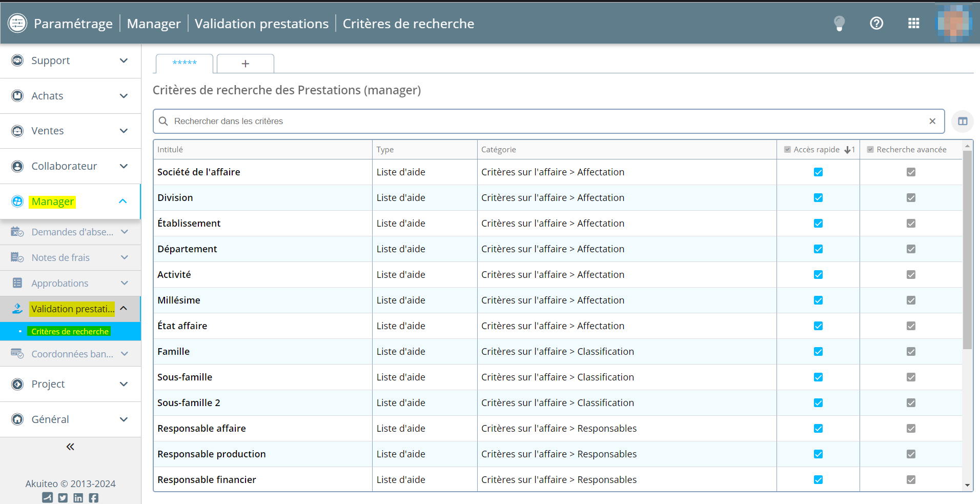Click the Rechercher dans les critères field

coord(543,121)
